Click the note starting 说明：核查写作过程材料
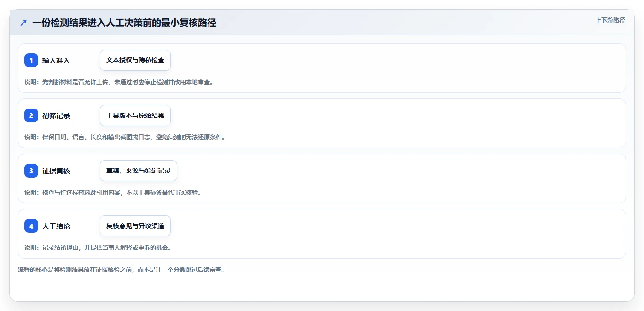Image resolution: width=644 pixels, height=311 pixels. [x=113, y=192]
